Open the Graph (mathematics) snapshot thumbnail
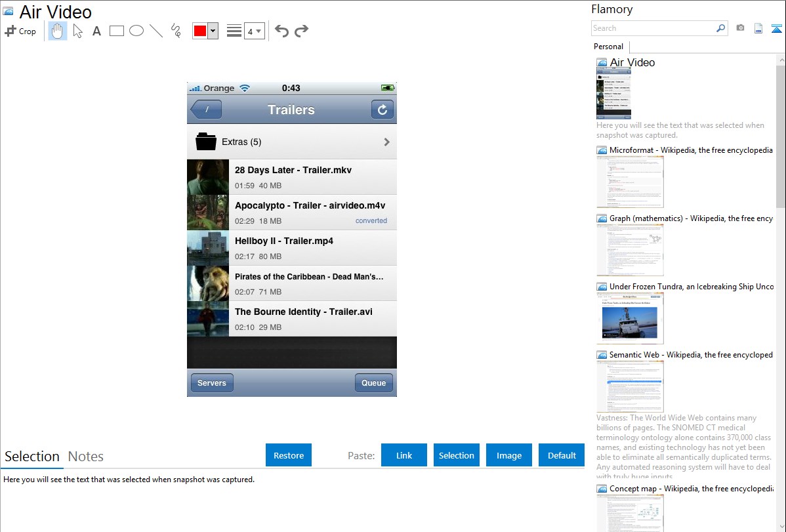 coord(630,250)
